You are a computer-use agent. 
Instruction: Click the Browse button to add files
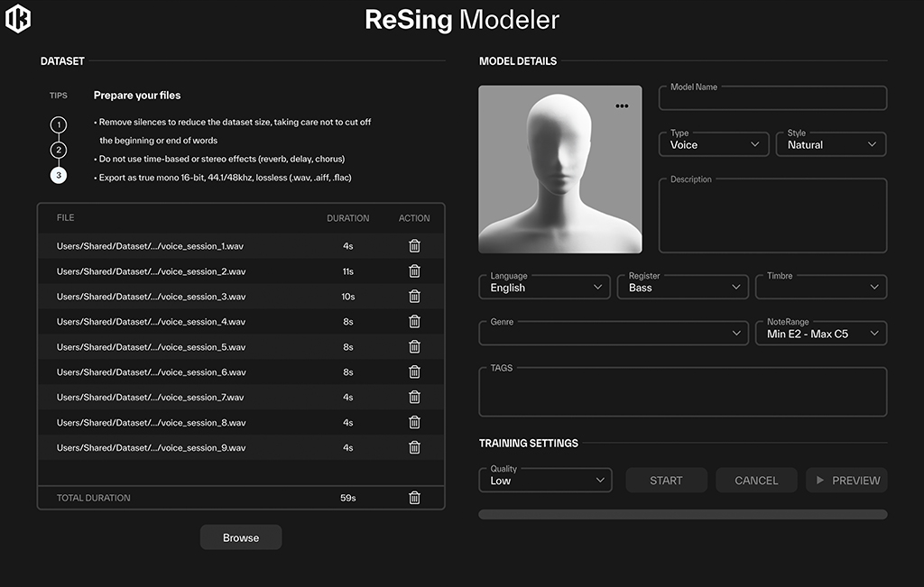pos(241,537)
